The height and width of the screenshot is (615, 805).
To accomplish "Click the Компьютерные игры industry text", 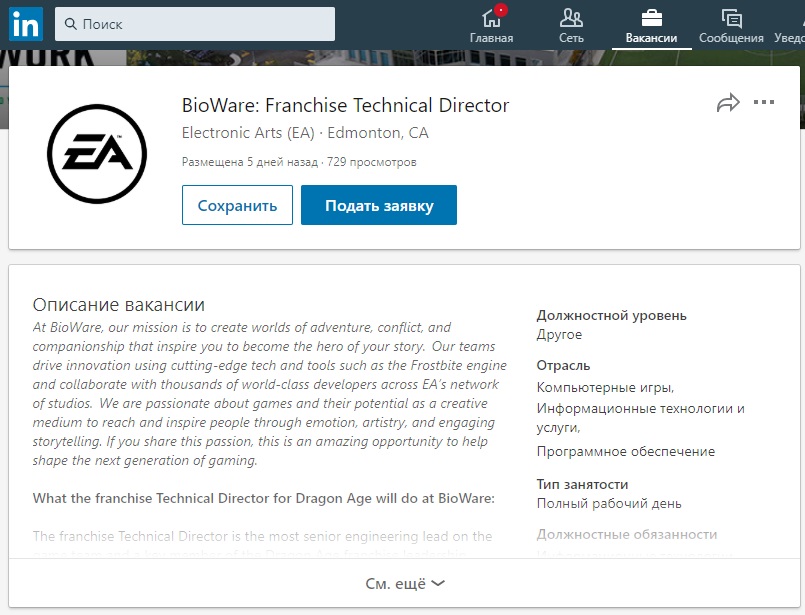I will click(605, 387).
